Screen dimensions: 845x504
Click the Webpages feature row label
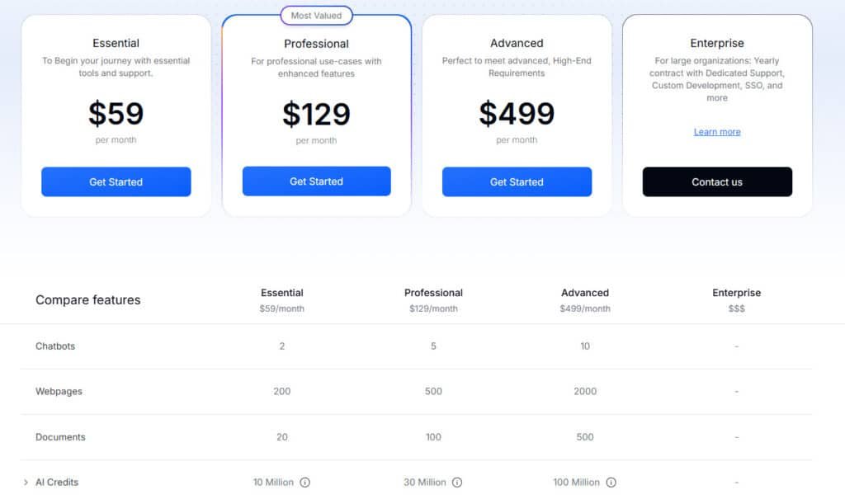click(x=59, y=391)
